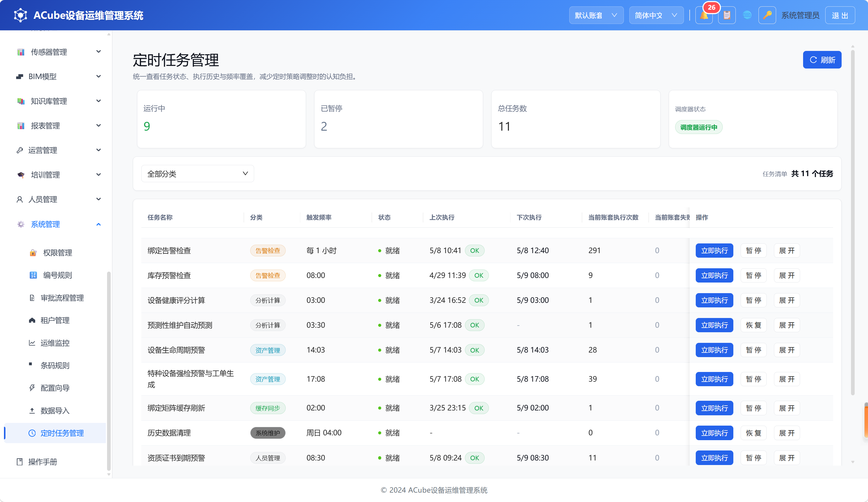The height and width of the screenshot is (502, 868).
Task: Click the 培训管理 graduation cap icon
Action: coord(21,175)
